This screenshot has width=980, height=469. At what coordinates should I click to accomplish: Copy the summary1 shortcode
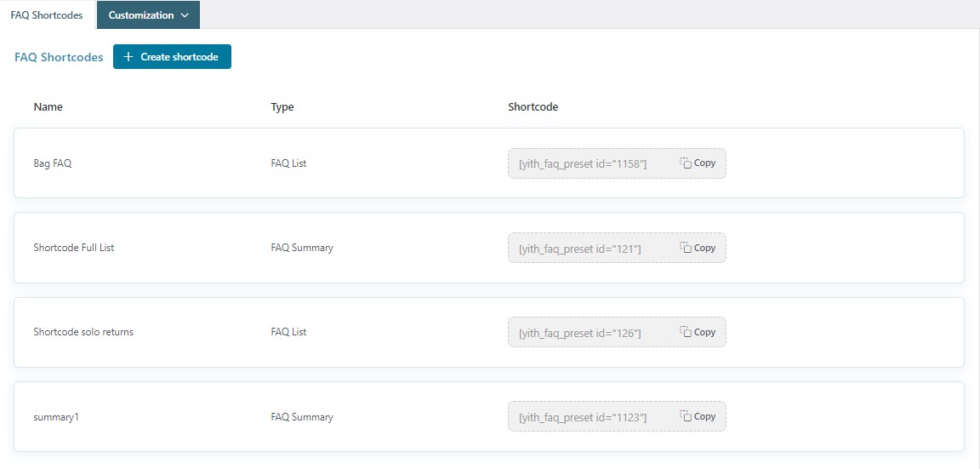[x=698, y=417]
